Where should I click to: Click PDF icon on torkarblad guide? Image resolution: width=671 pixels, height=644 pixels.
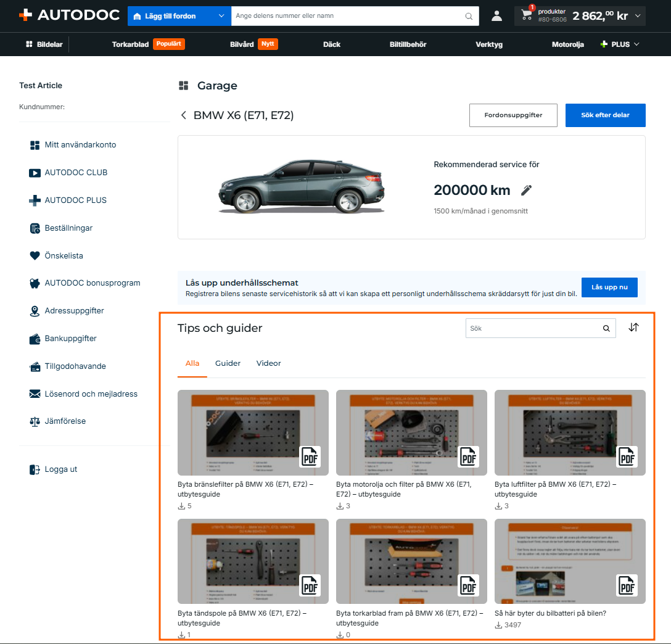pyautogui.click(x=468, y=585)
